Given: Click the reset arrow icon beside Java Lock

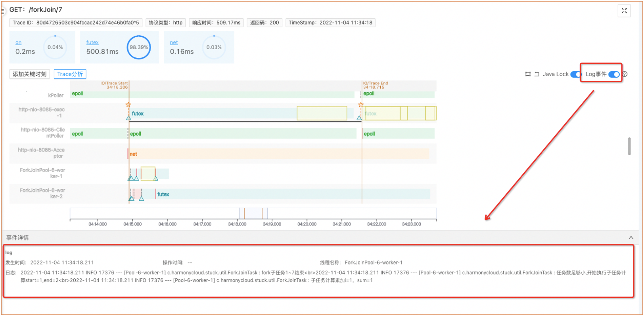Looking at the screenshot, I should point(537,74).
